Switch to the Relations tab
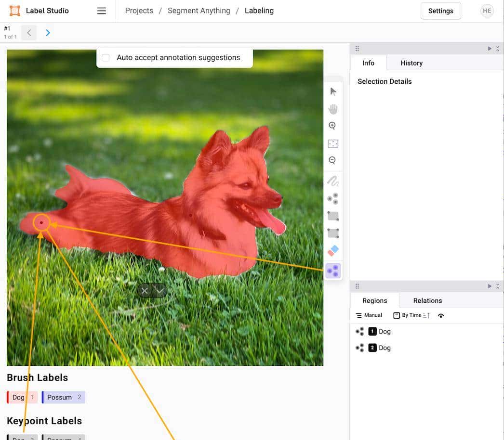 tap(427, 300)
